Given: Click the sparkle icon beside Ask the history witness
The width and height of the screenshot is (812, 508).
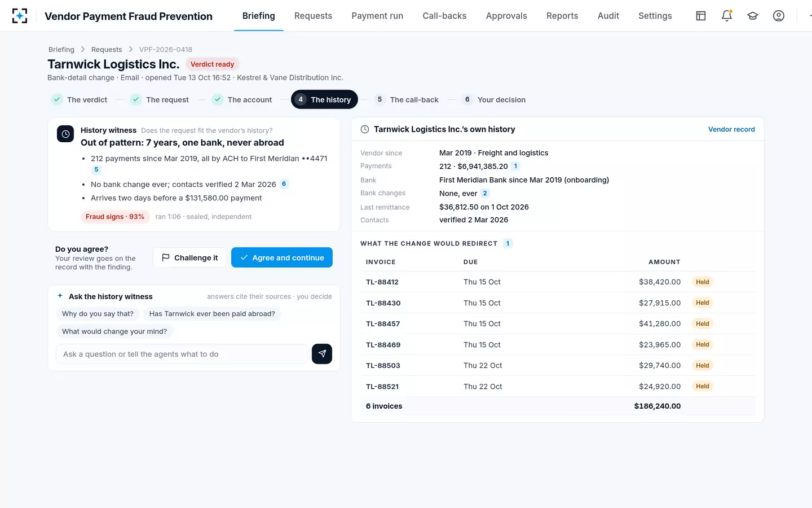Looking at the screenshot, I should pyautogui.click(x=60, y=296).
